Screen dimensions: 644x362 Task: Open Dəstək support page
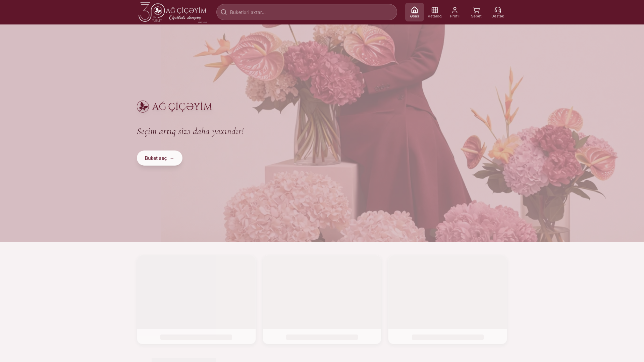pos(497,12)
